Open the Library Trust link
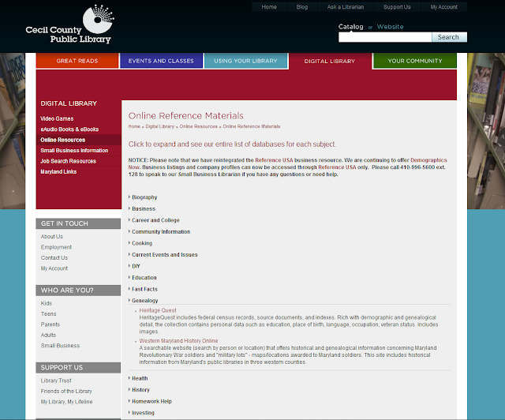 56,381
